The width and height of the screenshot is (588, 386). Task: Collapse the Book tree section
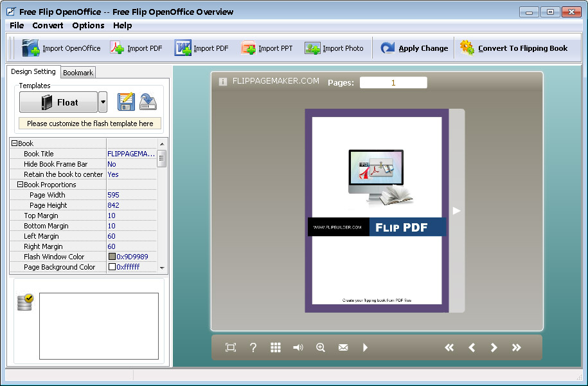[x=14, y=143]
